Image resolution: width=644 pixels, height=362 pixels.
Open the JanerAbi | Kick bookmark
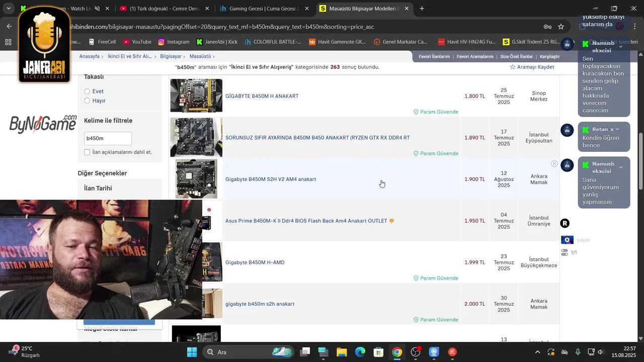point(217,42)
